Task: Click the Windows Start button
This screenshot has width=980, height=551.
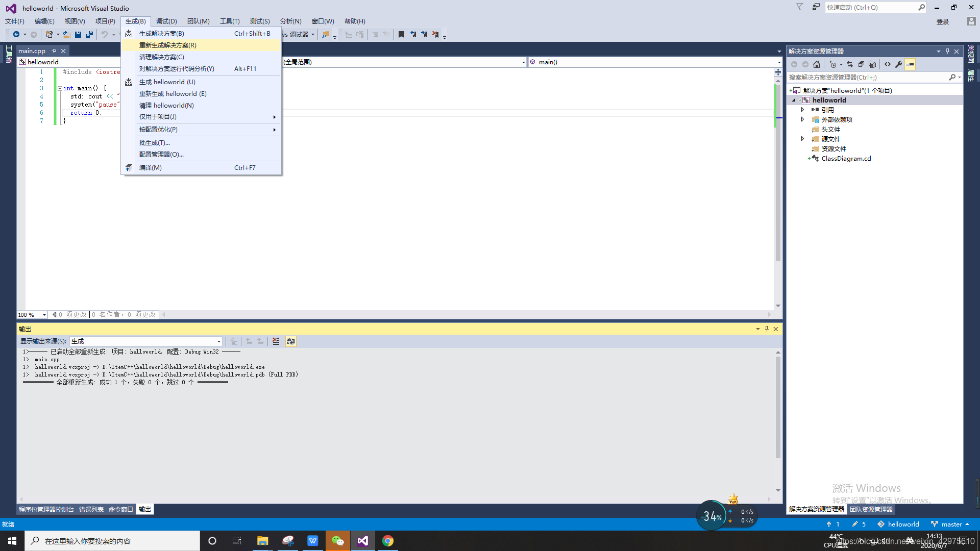Action: 12,541
